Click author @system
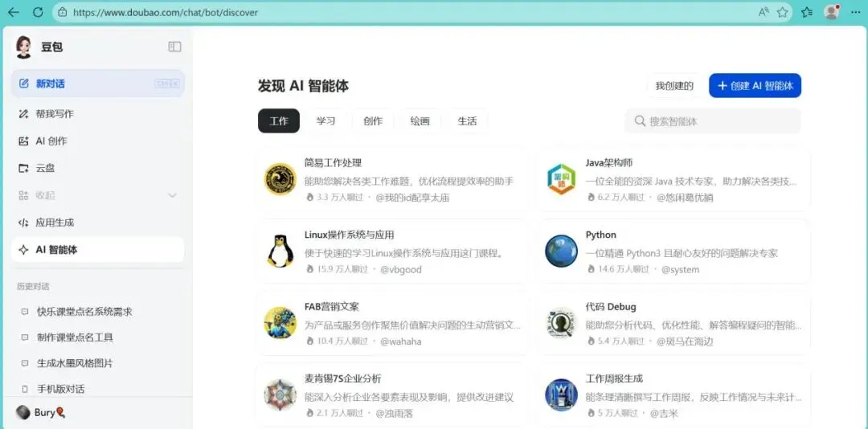Screen dimensions: 868x429 (681, 270)
